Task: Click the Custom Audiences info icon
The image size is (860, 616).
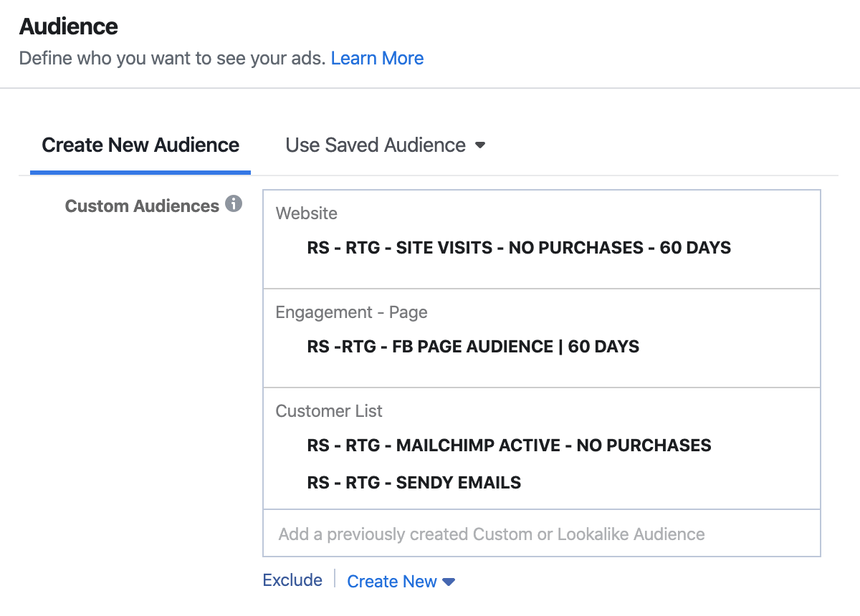Action: pos(234,204)
